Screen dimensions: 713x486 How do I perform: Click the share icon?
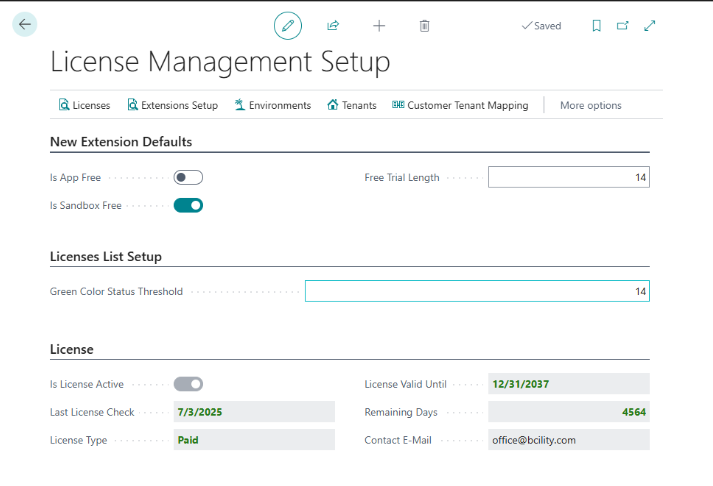coord(333,26)
